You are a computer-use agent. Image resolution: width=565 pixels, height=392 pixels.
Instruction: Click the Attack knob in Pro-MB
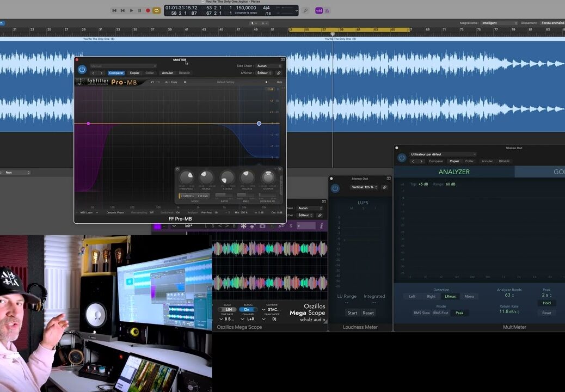click(x=227, y=177)
